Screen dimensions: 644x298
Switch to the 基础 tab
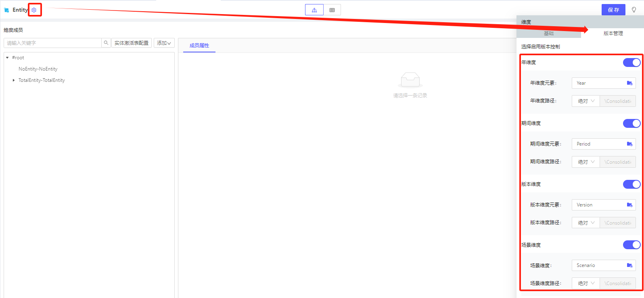coord(549,33)
